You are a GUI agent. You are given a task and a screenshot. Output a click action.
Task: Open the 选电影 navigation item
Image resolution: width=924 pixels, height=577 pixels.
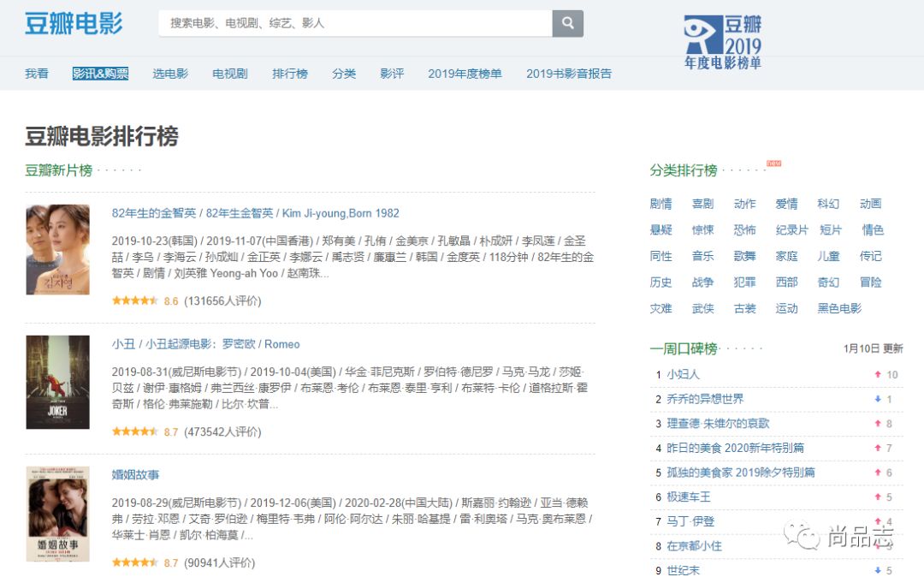click(170, 74)
